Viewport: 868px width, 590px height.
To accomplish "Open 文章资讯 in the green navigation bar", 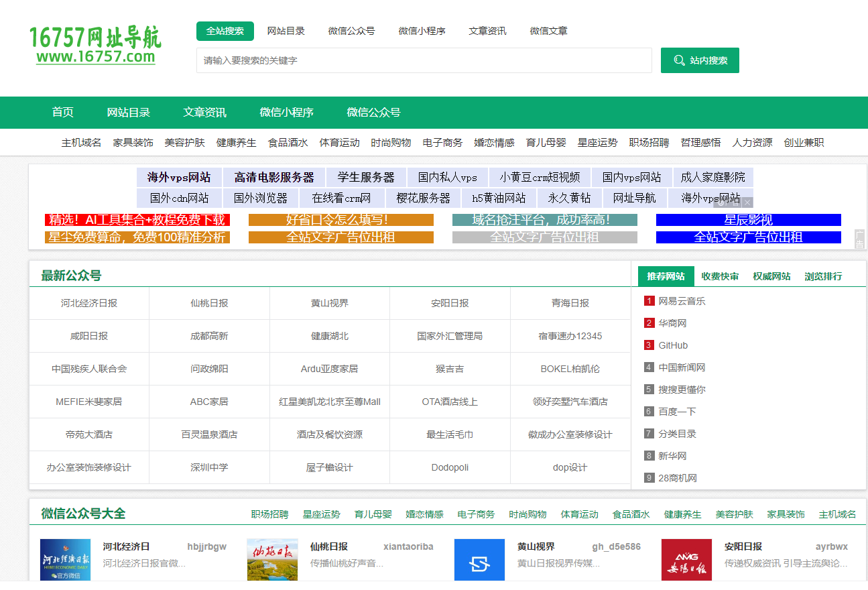I will (x=205, y=113).
